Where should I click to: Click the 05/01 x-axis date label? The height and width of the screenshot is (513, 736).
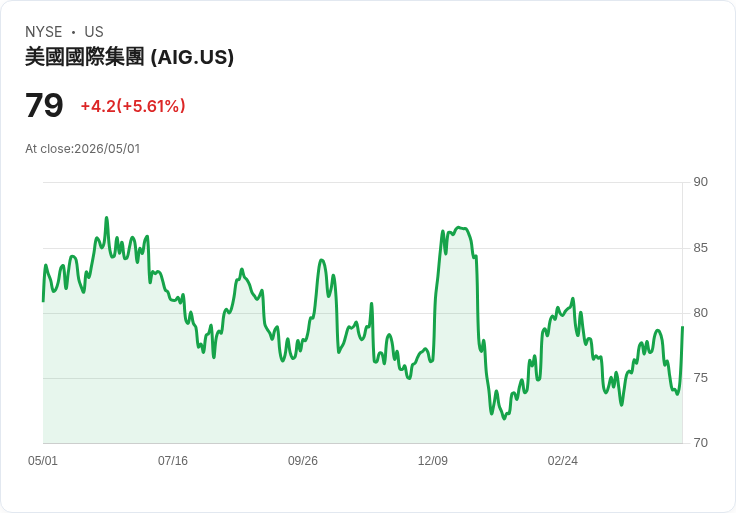tap(43, 461)
